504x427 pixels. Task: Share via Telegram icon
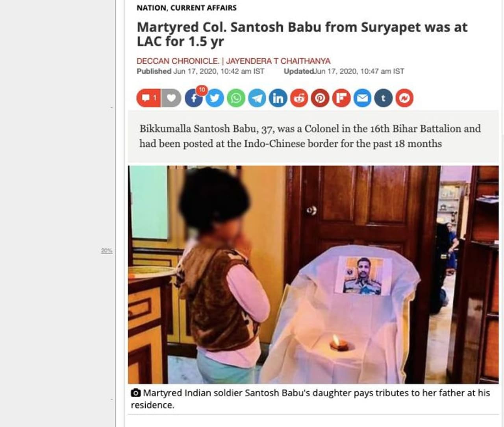coord(257,98)
